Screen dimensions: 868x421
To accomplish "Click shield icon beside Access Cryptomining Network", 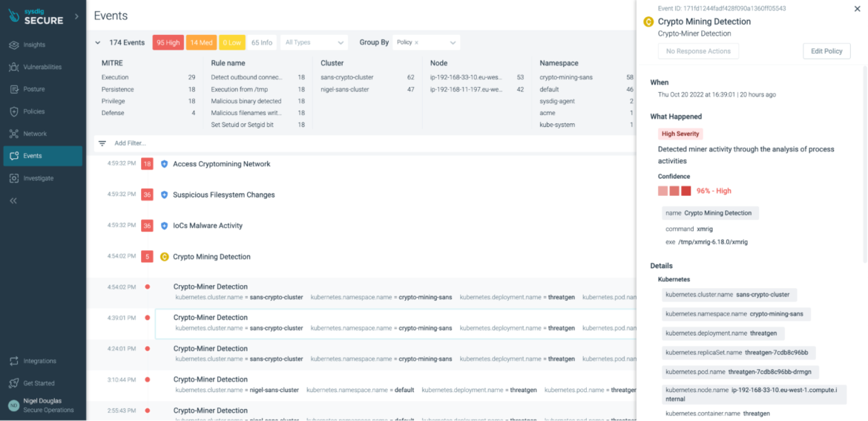I will pos(164,165).
